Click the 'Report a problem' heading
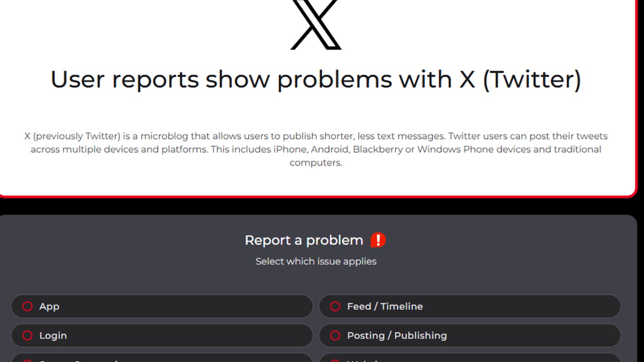 click(304, 240)
